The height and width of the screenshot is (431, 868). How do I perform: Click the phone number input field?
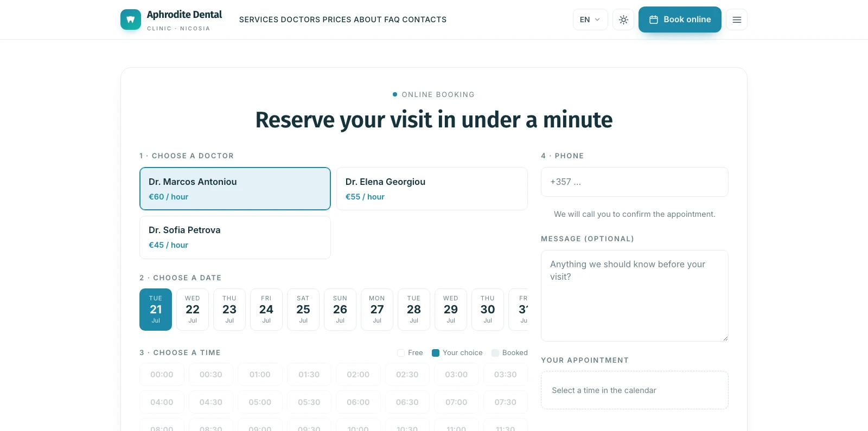[635, 182]
